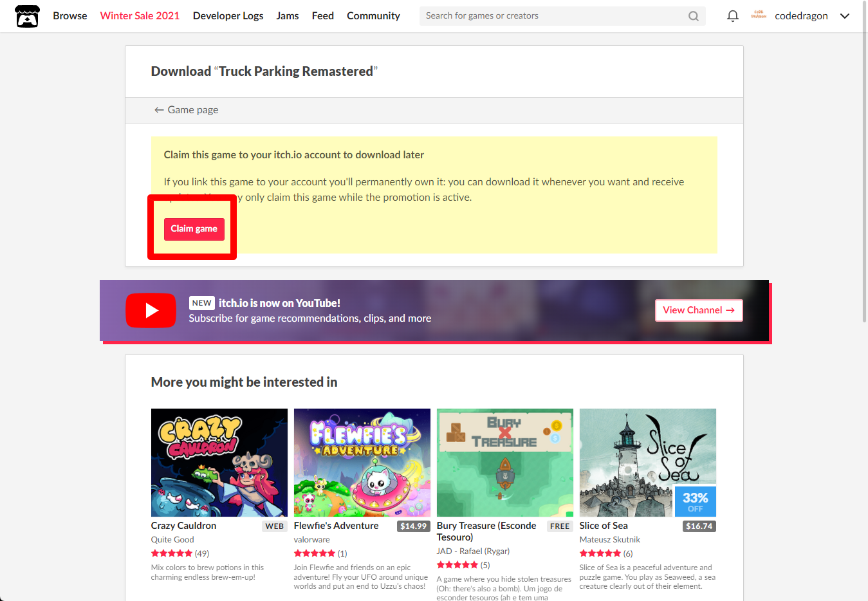Click the FREE tag on Bury Treasure

click(x=560, y=526)
